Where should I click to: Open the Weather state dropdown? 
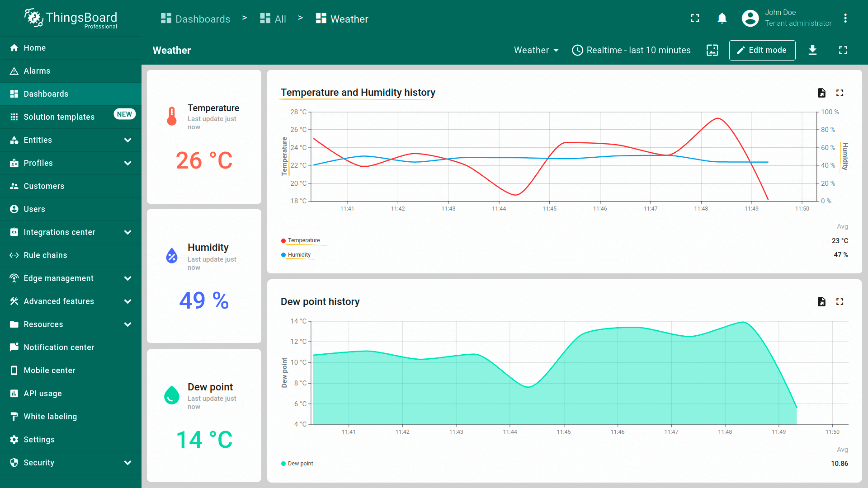[536, 50]
